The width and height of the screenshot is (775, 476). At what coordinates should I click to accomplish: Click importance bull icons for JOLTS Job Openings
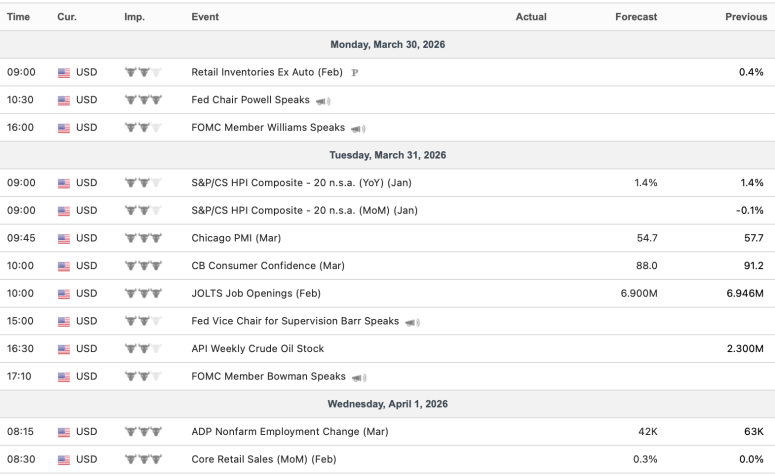[144, 294]
